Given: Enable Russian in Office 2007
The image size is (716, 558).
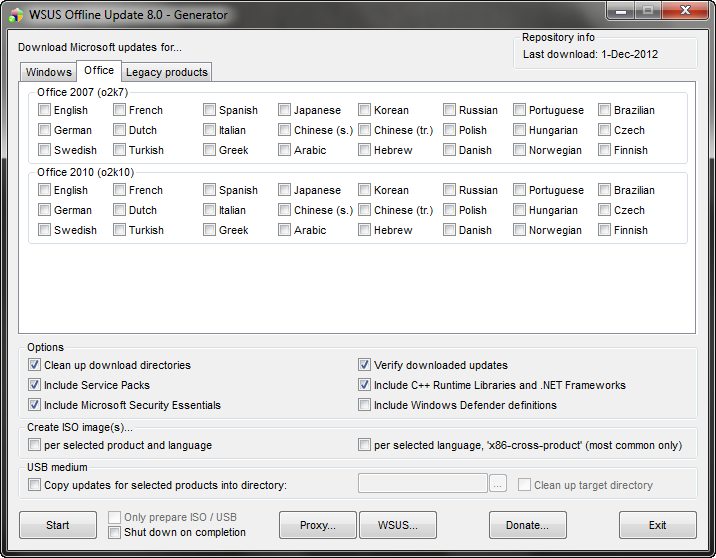Looking at the screenshot, I should pyautogui.click(x=449, y=110).
